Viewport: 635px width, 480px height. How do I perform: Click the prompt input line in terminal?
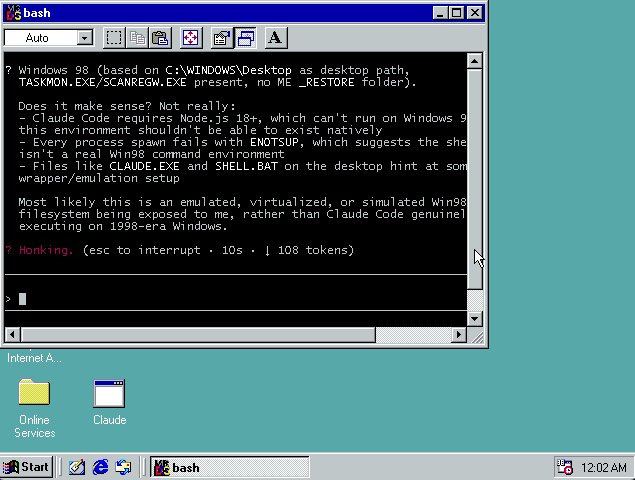pyautogui.click(x=236, y=299)
